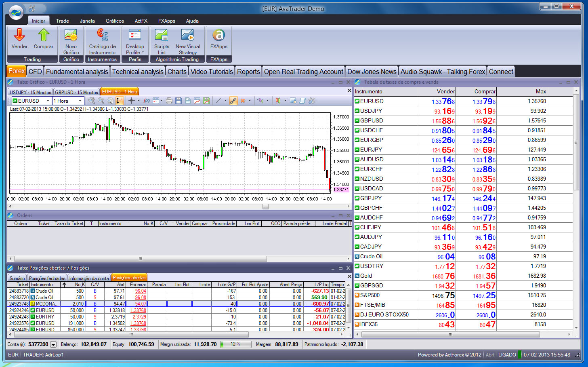
Task: Print the chart with printer icon
Action: [169, 101]
